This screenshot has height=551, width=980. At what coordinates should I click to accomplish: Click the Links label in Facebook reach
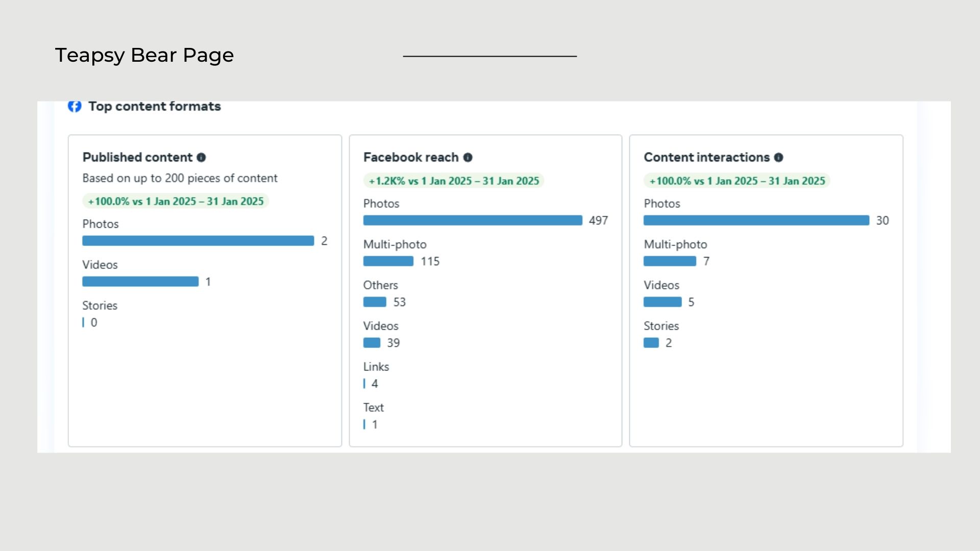click(x=376, y=367)
